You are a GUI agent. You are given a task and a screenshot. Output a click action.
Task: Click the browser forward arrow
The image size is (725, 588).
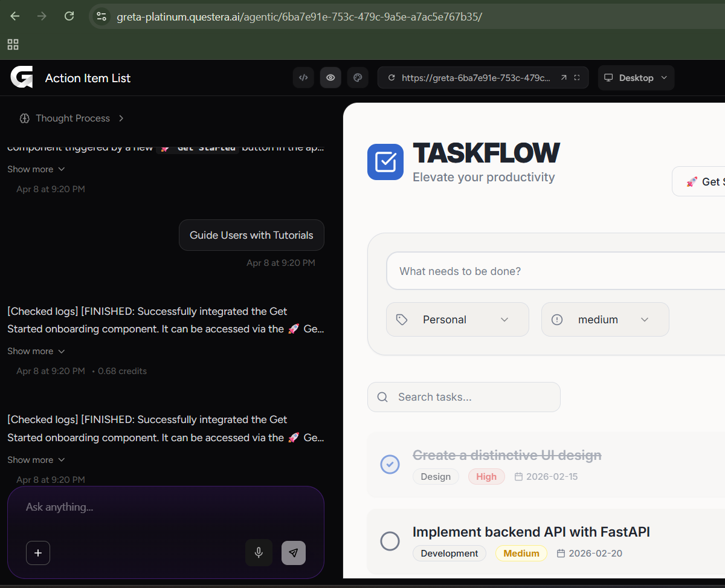pyautogui.click(x=42, y=16)
